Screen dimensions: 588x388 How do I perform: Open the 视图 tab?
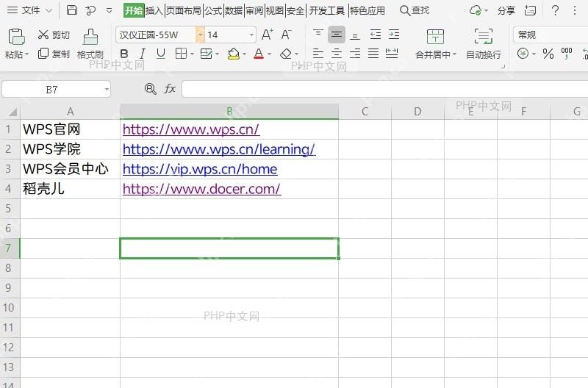coord(275,10)
